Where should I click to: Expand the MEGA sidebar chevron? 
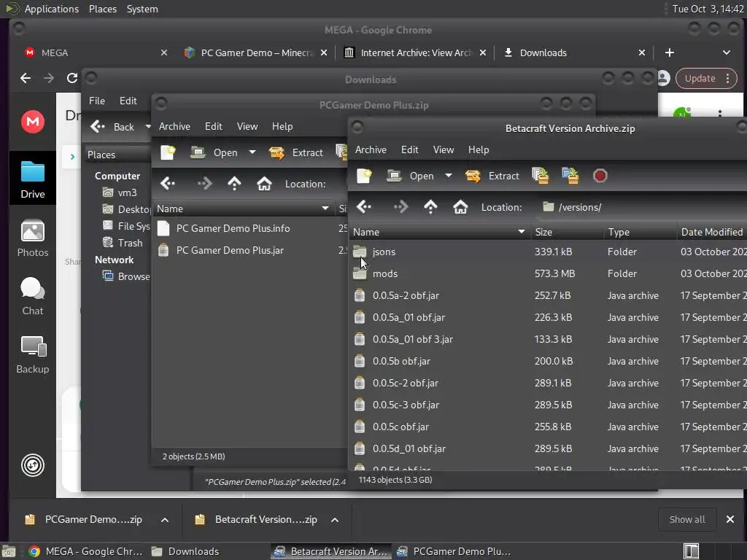point(72,156)
